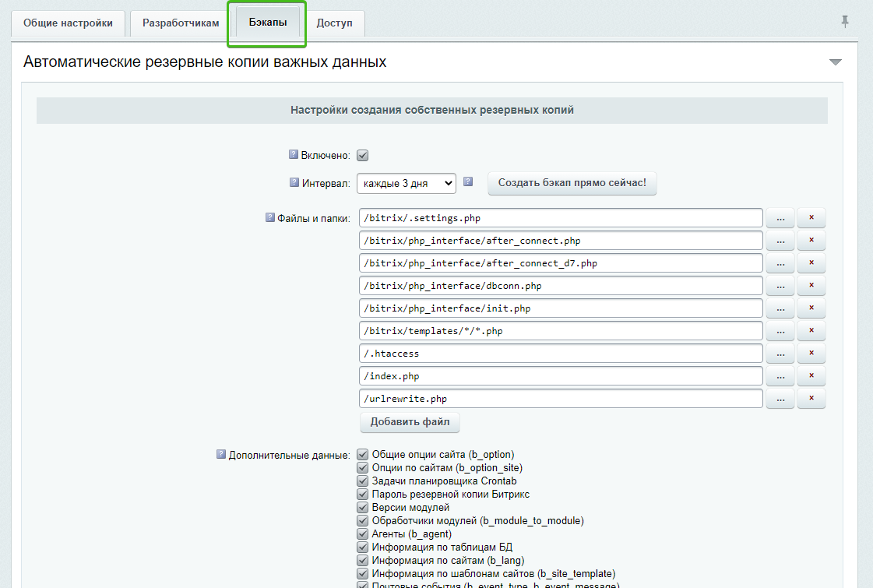Open file browser for /index.php row
Screen dimensions: 873x588
pos(780,376)
